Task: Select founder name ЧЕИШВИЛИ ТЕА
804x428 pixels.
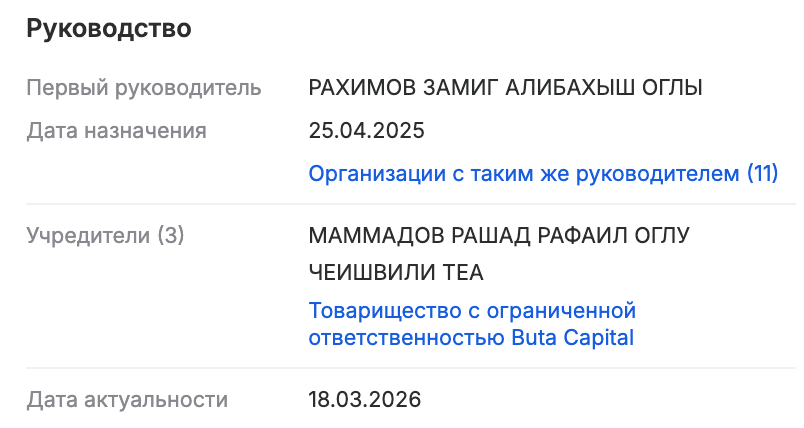Action: 397,273
